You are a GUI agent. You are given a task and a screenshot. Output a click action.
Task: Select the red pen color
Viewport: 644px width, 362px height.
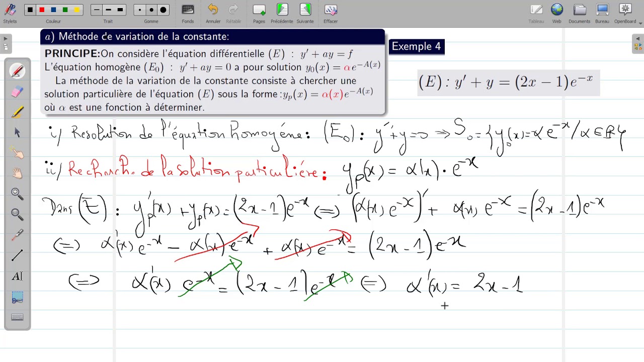42,10
